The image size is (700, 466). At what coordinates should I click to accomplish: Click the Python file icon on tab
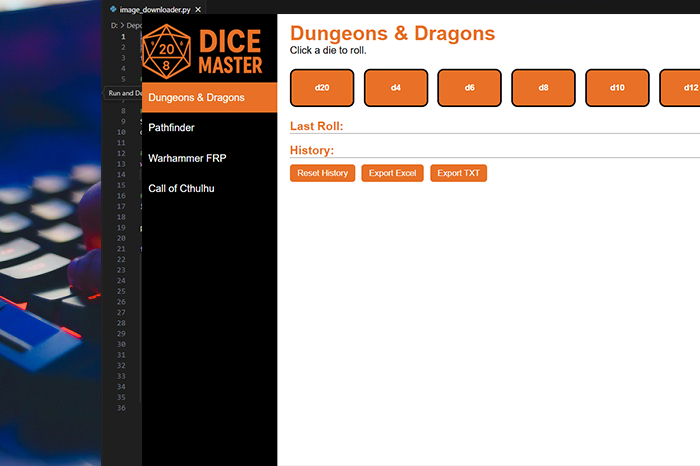tap(114, 9)
